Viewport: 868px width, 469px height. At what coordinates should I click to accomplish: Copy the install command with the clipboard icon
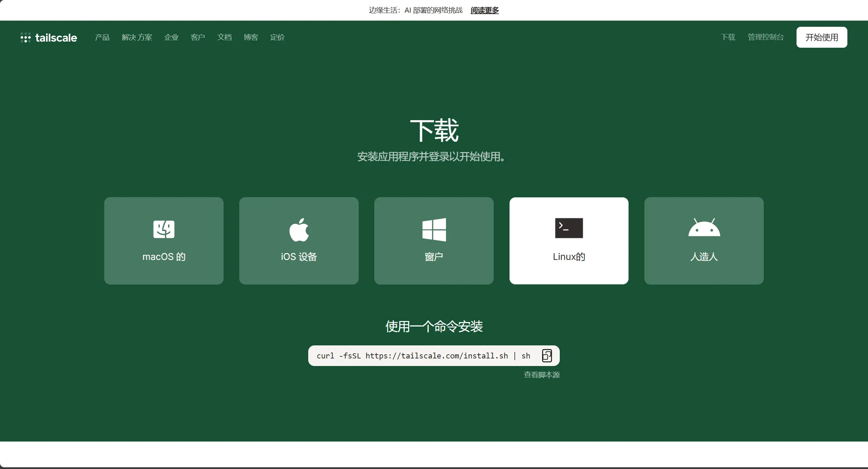pos(547,356)
